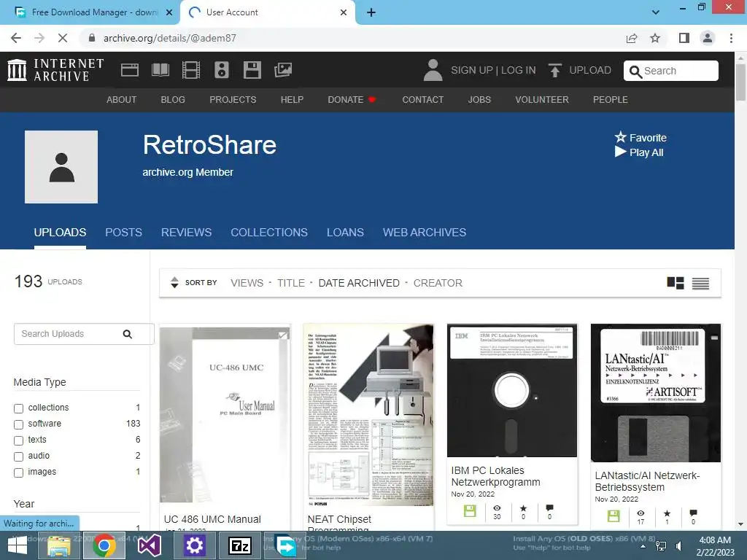Open the LANtastic/AI floppy thumbnail
Viewport: 747px width, 560px height.
tap(656, 393)
